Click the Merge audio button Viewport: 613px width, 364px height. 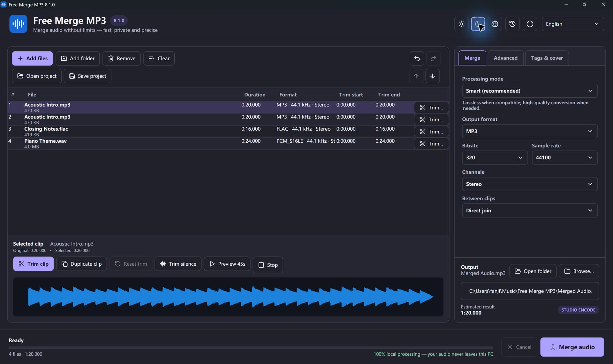(572, 347)
